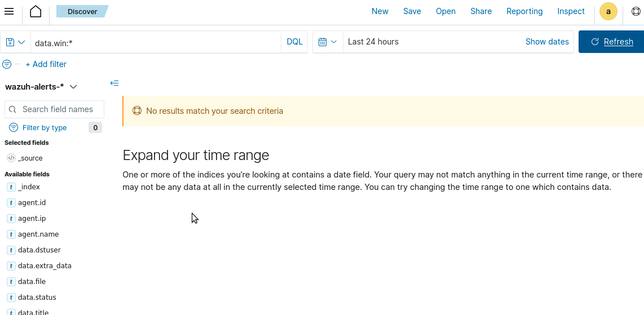644x315 pixels.
Task: Click the _source field icon
Action: (11, 158)
